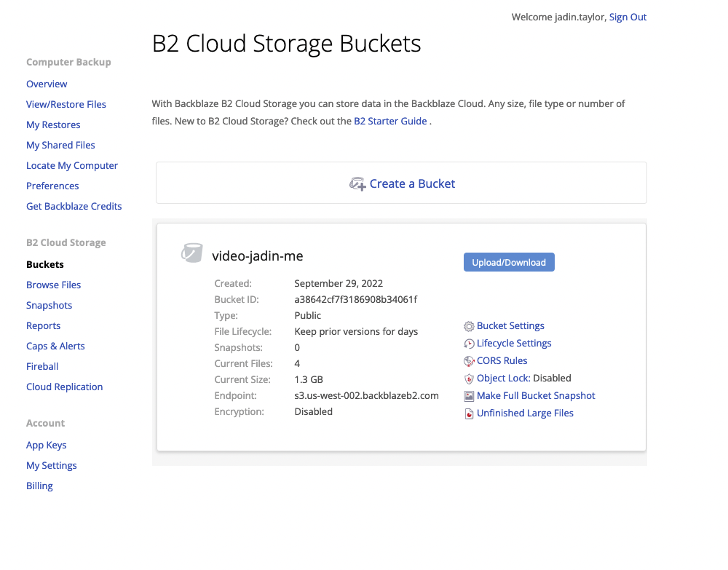728x570 pixels.
Task: Navigate to My Restores
Action: coord(53,125)
